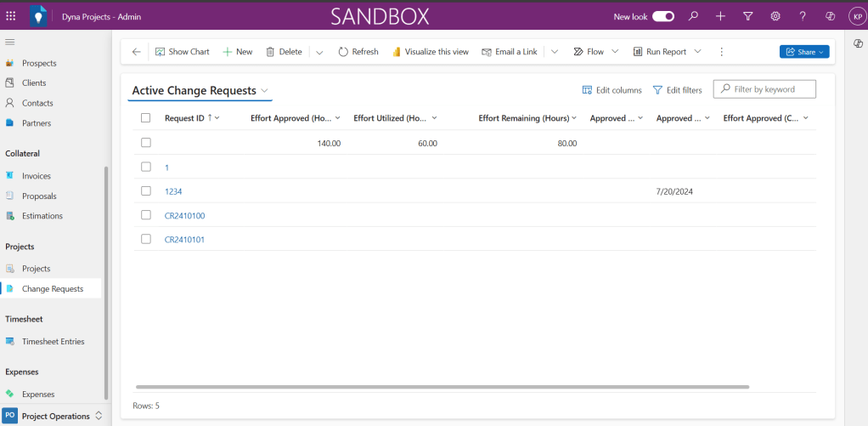
Task: Select the checkbox for row 1234
Action: 146,191
